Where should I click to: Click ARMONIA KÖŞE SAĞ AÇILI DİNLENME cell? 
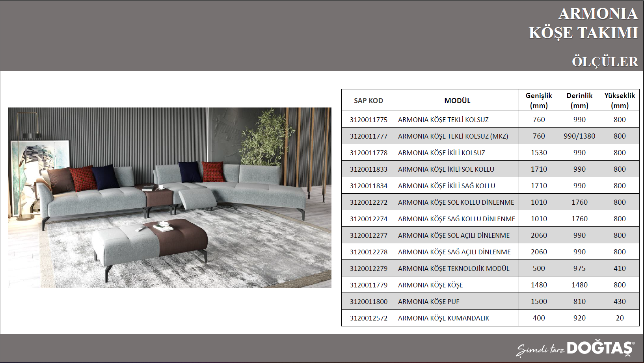click(457, 252)
